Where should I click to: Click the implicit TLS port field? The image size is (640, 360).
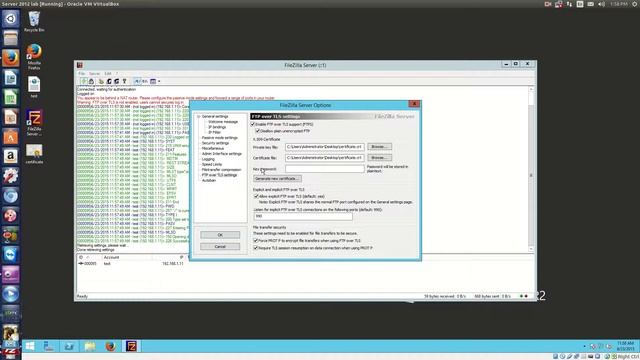point(303,216)
